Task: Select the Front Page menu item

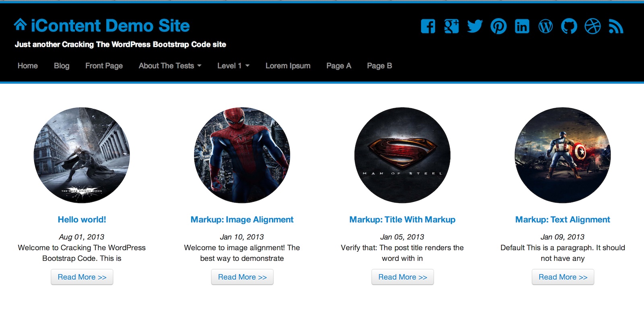Action: tap(104, 66)
